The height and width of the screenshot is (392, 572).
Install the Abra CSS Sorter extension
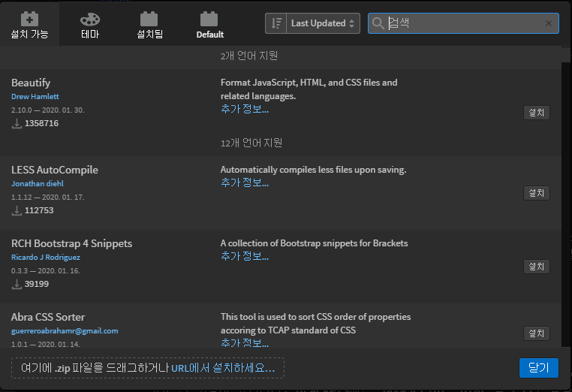click(x=536, y=333)
